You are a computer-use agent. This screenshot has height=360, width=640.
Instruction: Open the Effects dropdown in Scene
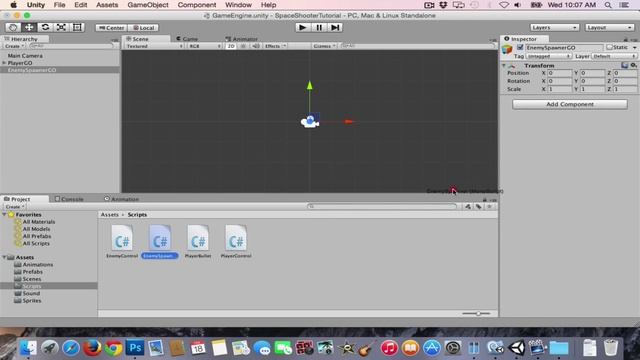275,46
